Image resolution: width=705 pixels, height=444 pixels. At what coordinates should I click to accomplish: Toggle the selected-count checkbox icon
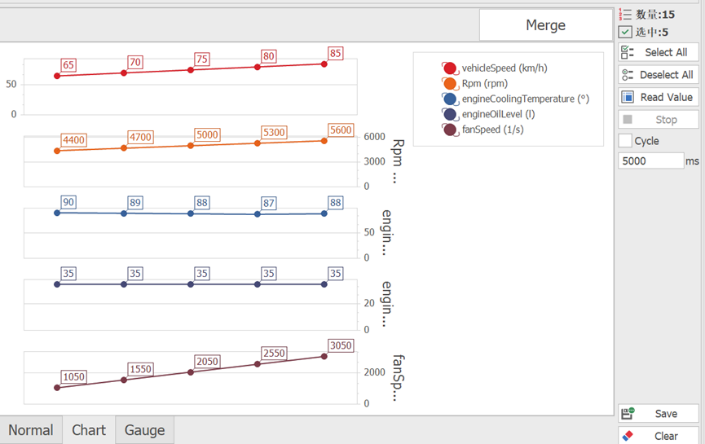[625, 32]
